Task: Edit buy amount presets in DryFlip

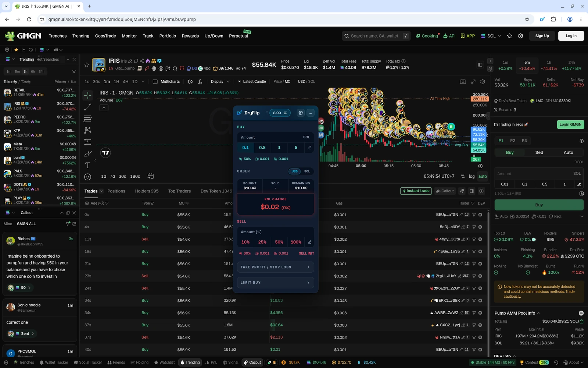Action: click(x=309, y=148)
